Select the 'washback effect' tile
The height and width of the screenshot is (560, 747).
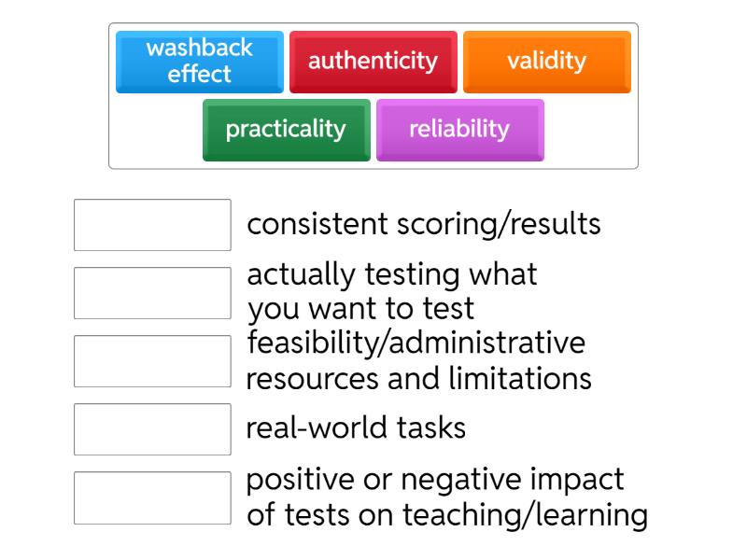pyautogui.click(x=199, y=62)
